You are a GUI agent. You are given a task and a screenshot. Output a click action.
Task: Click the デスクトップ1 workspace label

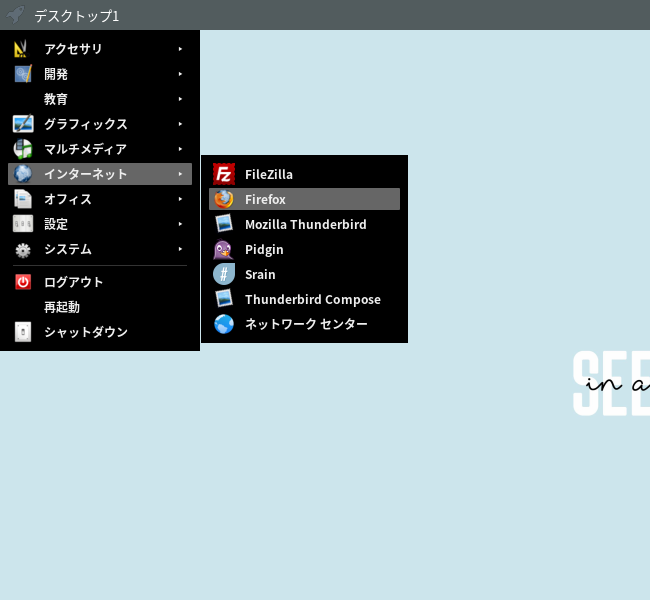point(77,16)
